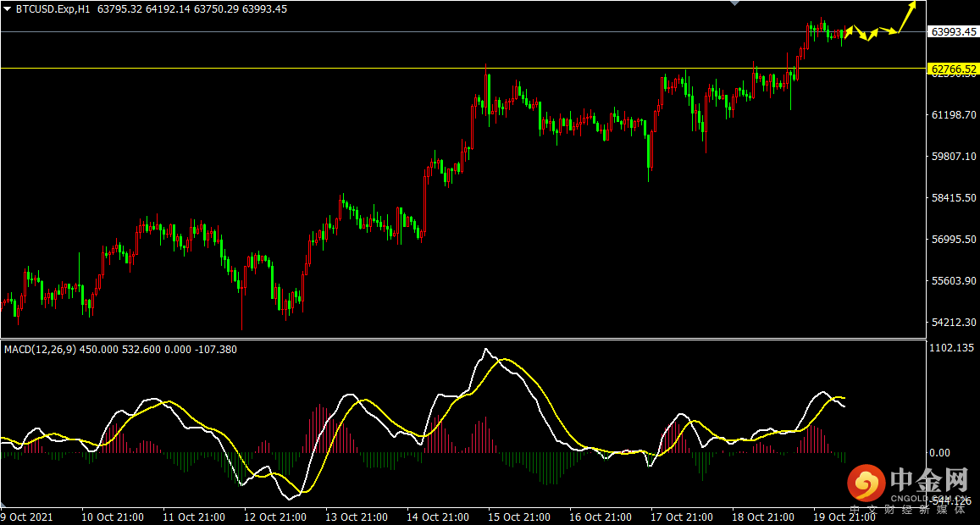Select the MACD(12,26,9) indicator label

pyautogui.click(x=41, y=350)
